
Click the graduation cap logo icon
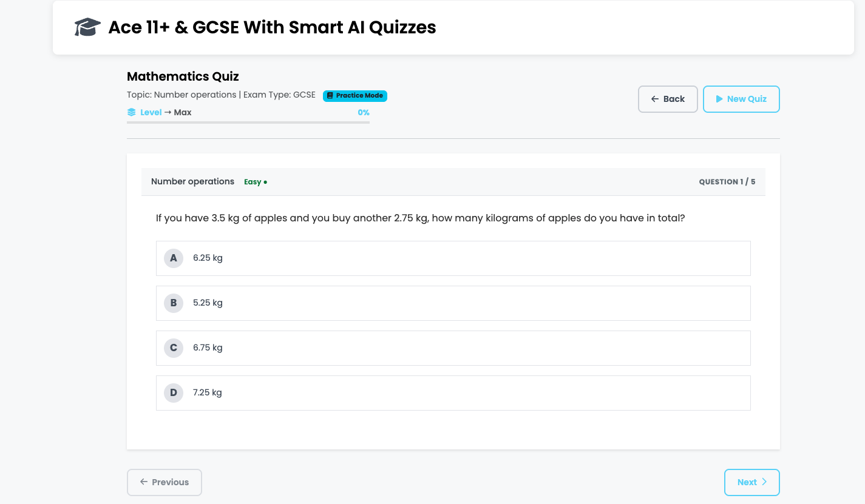tap(87, 27)
